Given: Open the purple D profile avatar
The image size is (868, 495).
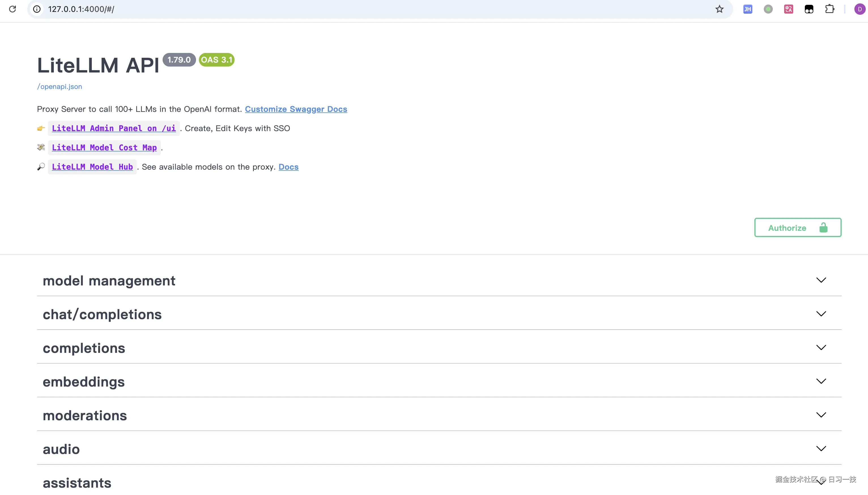Looking at the screenshot, I should tap(860, 9).
